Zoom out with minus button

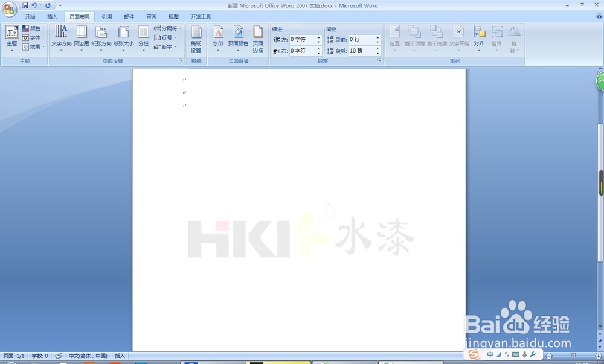tap(549, 356)
